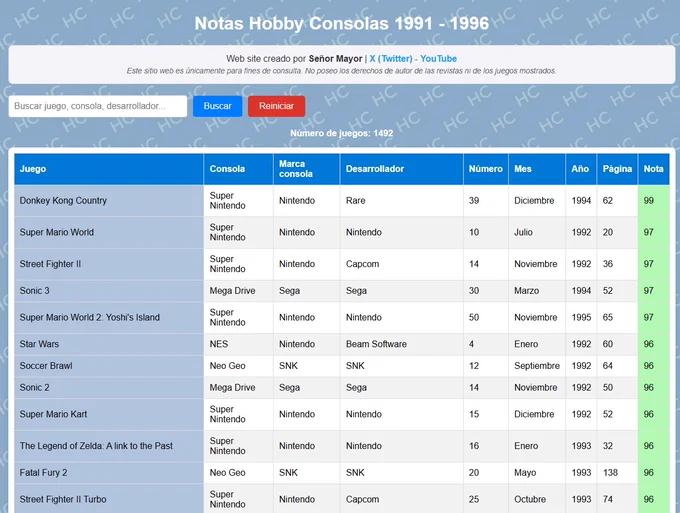Select the Fatal Fury 2 game cell
The height and width of the screenshot is (513, 680).
109,473
